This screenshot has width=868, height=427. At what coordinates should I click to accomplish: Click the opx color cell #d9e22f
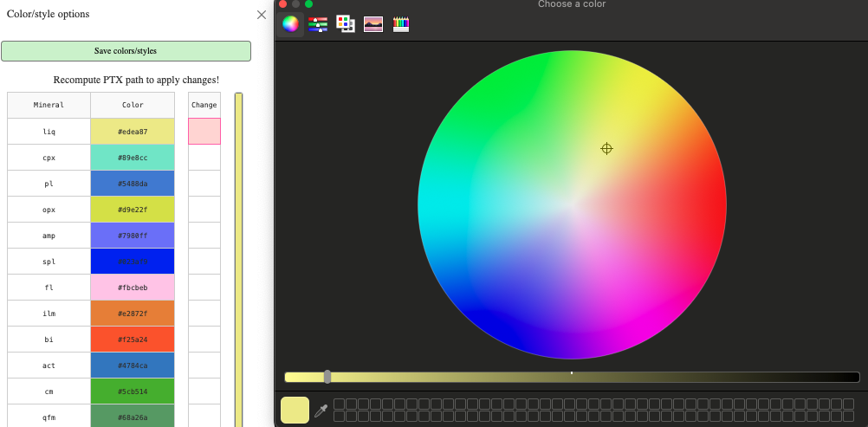(133, 210)
